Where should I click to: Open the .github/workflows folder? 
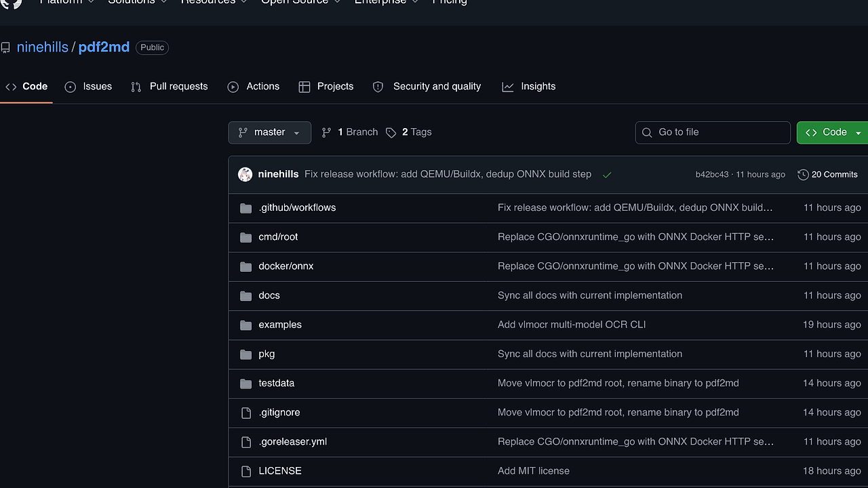click(297, 208)
